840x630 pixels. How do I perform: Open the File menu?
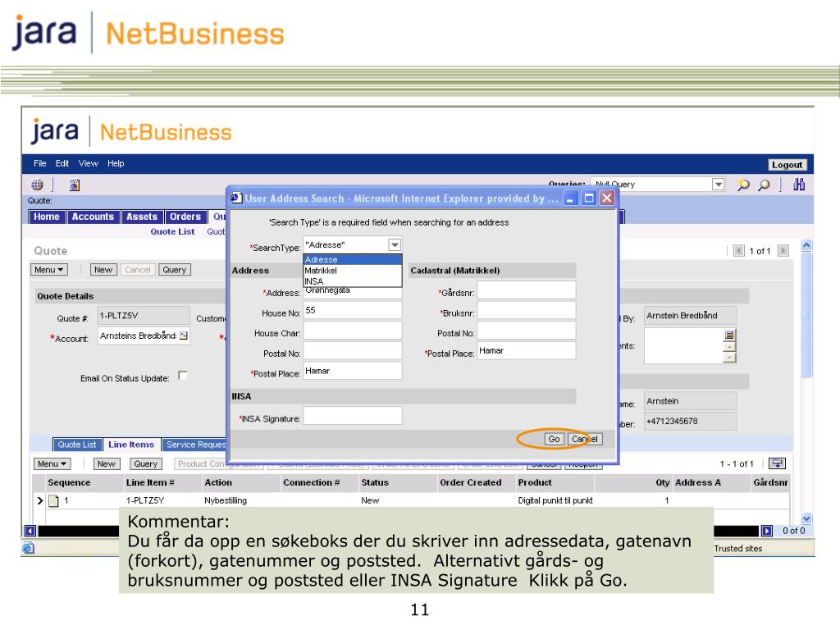[39, 163]
